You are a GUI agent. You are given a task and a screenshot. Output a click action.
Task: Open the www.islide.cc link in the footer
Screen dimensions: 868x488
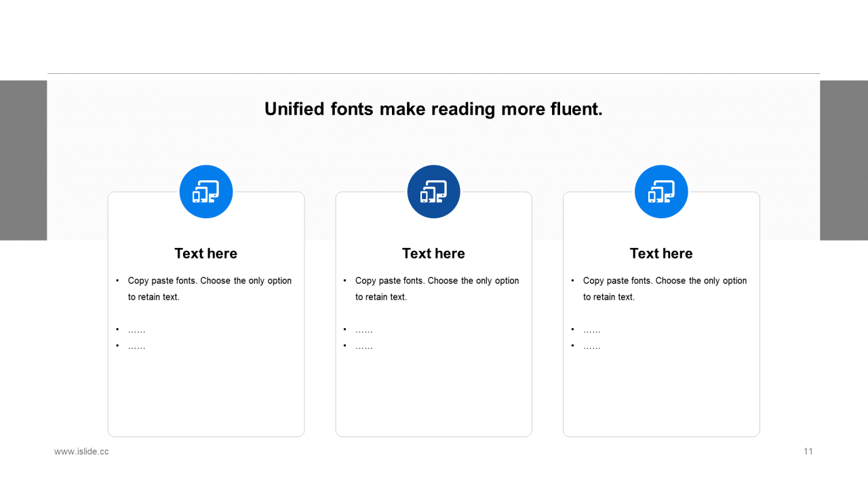pyautogui.click(x=81, y=451)
